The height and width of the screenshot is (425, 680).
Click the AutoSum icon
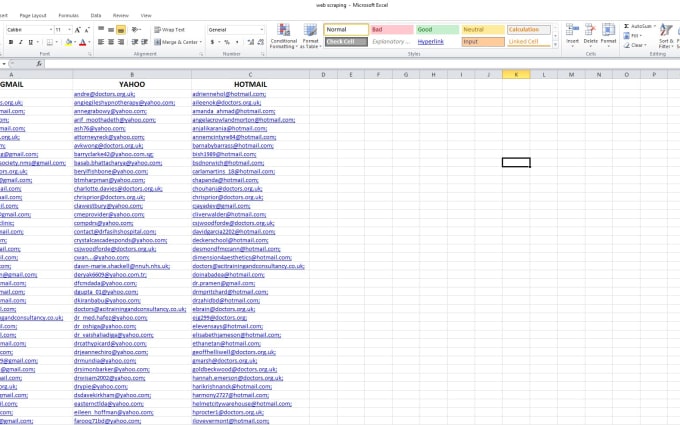click(x=627, y=26)
